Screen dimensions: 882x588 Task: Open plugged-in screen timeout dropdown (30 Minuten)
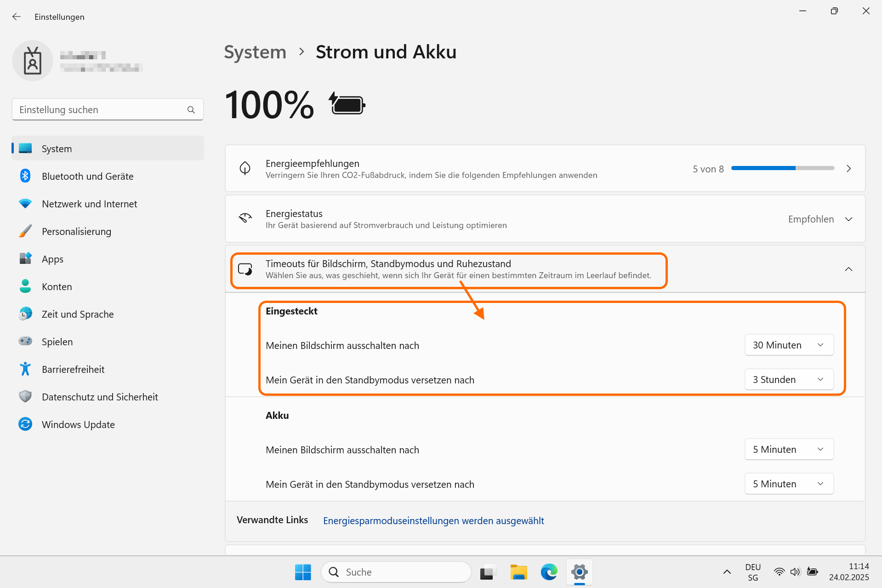click(x=789, y=345)
